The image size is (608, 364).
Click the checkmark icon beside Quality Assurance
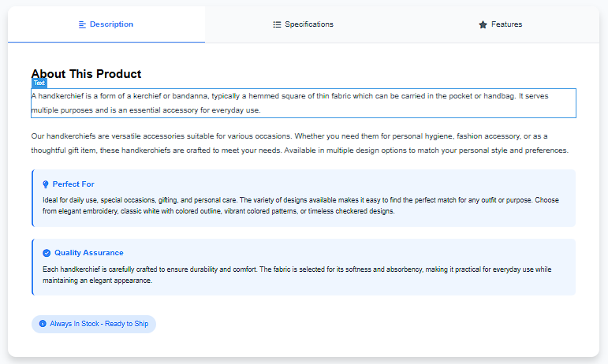47,253
